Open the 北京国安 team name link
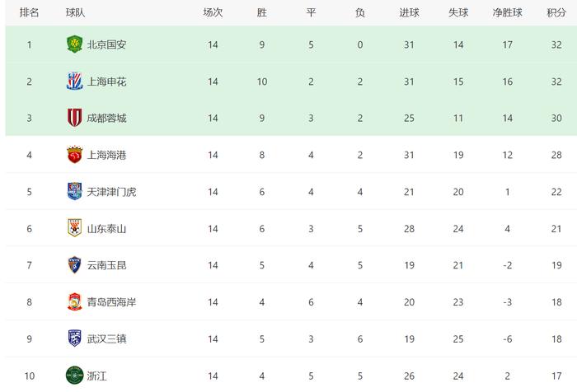577x392 pixels. pos(106,44)
